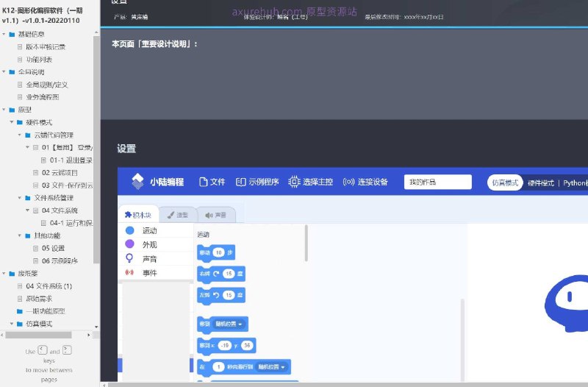Open the 原始需求 page
The width and height of the screenshot is (588, 387).
(x=39, y=299)
